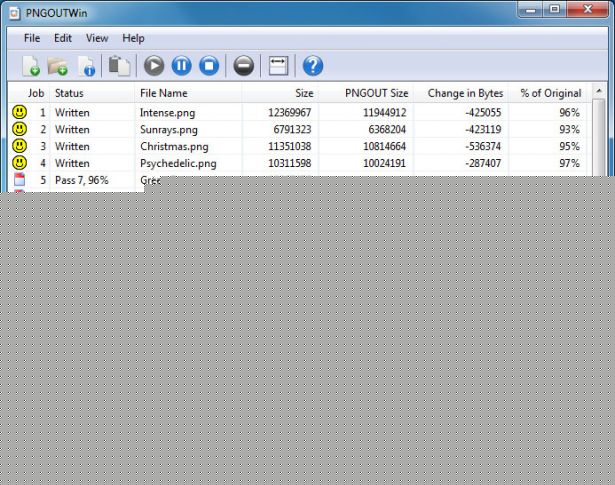Click the Paste clipboard toolbar icon

(x=119, y=65)
